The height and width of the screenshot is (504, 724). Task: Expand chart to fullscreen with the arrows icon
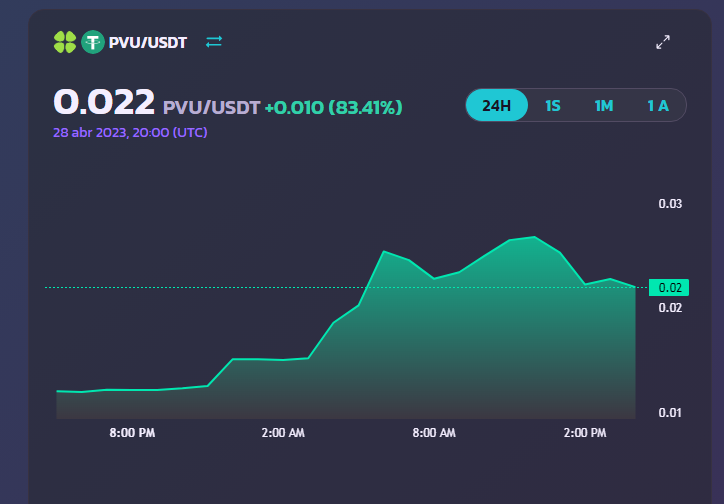(x=663, y=42)
